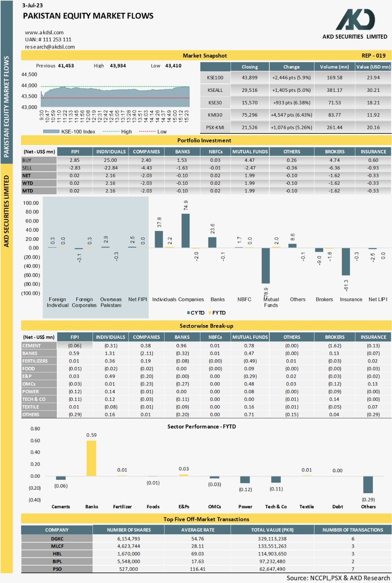The width and height of the screenshot is (392, 583).
Task: Click the Mutual Funds -78.9 bar
Action: 266,266
